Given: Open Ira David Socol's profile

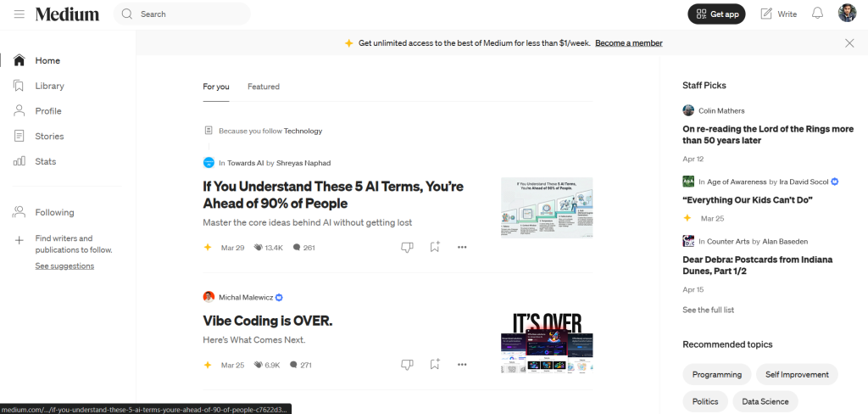Looking at the screenshot, I should point(804,182).
